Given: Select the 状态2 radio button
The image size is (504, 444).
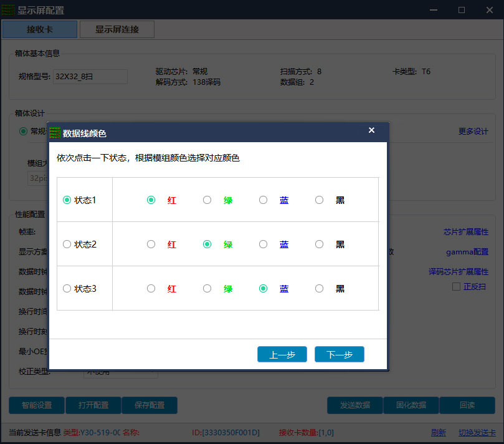Looking at the screenshot, I should [x=67, y=244].
